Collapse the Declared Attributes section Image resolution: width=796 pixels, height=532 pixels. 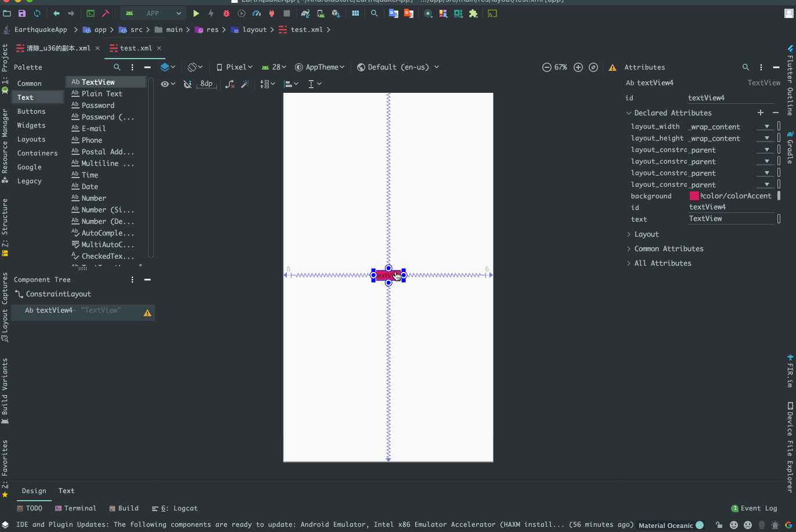[629, 113]
